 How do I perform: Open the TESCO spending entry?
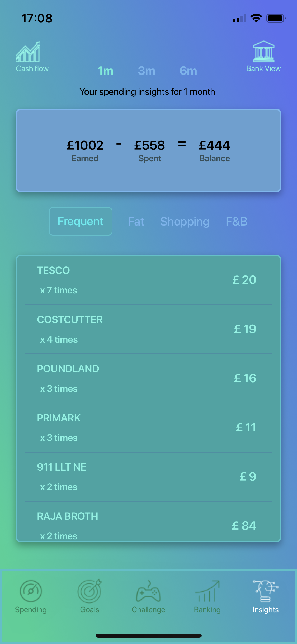tap(148, 280)
